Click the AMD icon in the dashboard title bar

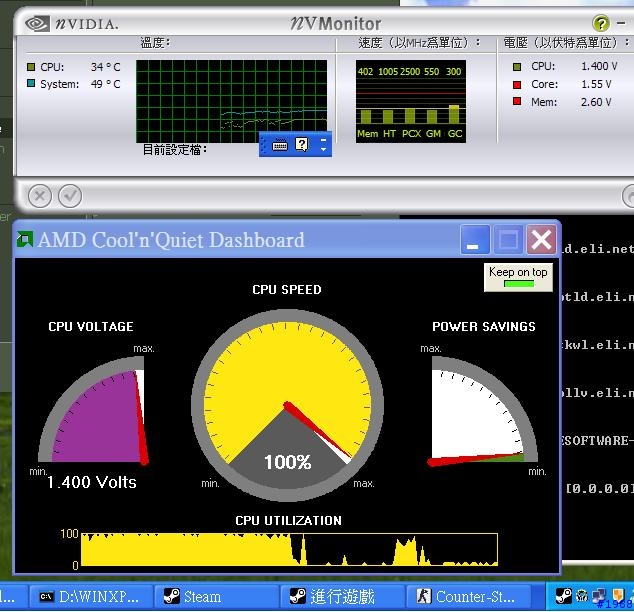click(x=25, y=239)
